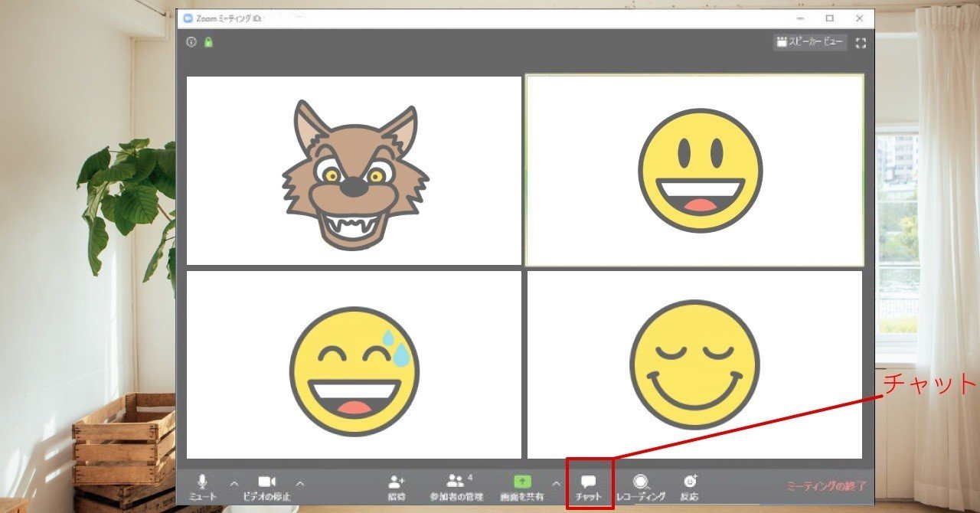The height and width of the screenshot is (513, 980).
Task: Select the closed-eyes smiley participant tile
Action: (x=694, y=364)
